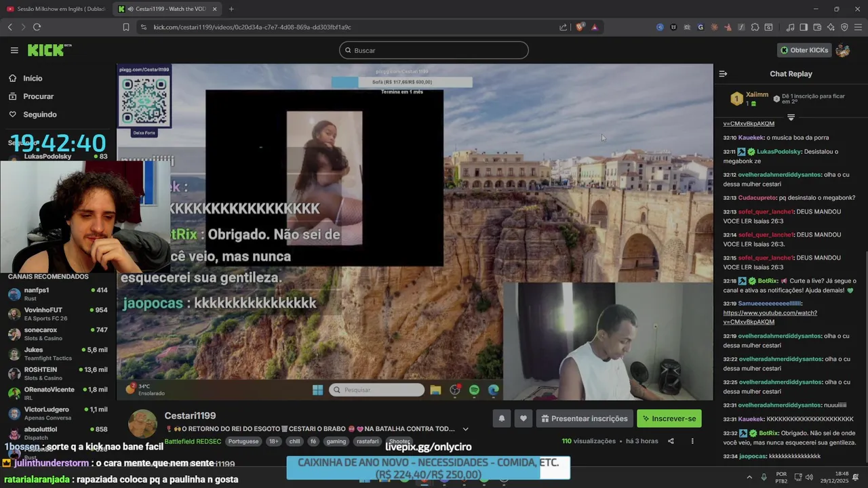Open Brave Shields lion icon

click(579, 27)
